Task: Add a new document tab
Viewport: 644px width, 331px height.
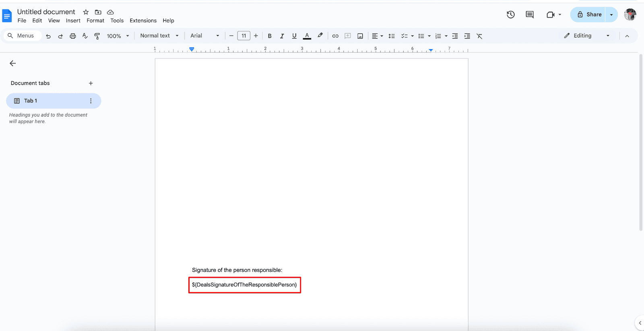Action: pyautogui.click(x=91, y=83)
